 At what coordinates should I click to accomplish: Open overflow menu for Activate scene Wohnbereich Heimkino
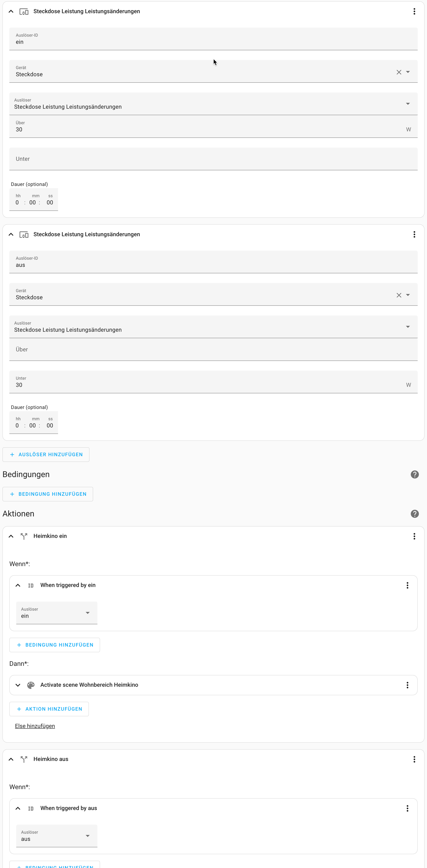tap(407, 685)
